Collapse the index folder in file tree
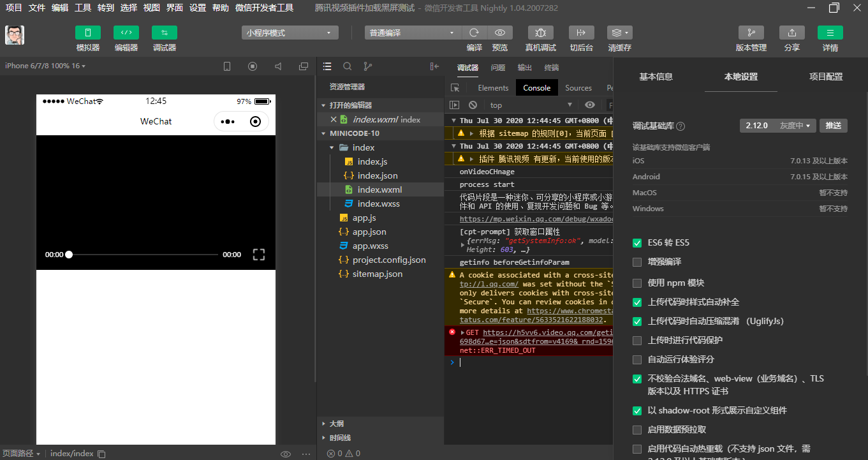Viewport: 868px width, 460px height. tap(332, 147)
